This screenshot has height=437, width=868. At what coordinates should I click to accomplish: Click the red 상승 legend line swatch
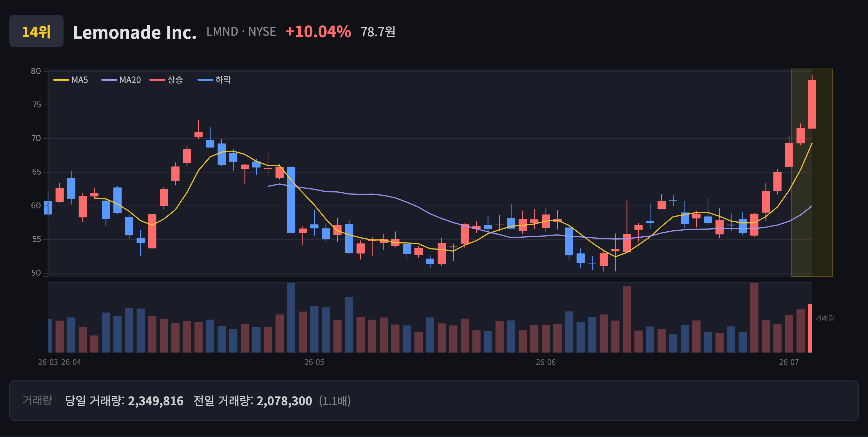point(157,80)
